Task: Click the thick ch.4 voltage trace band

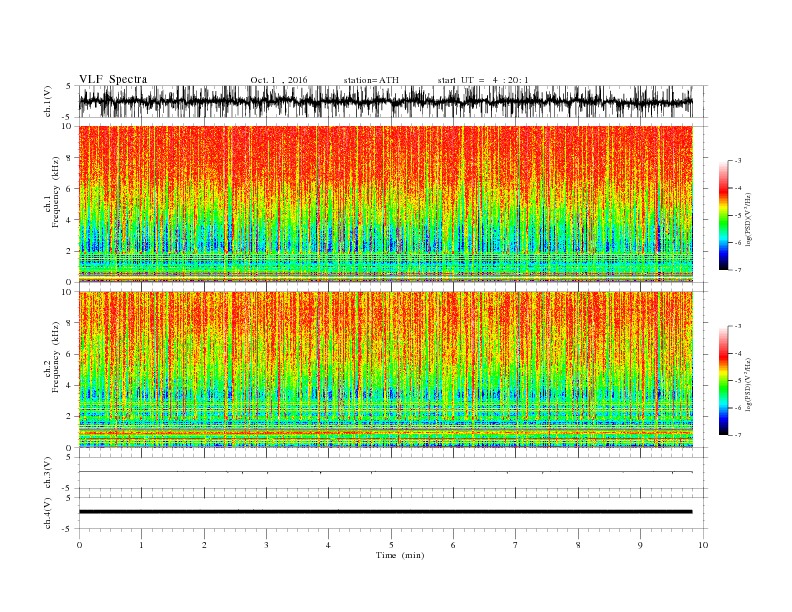Action: 385,512
